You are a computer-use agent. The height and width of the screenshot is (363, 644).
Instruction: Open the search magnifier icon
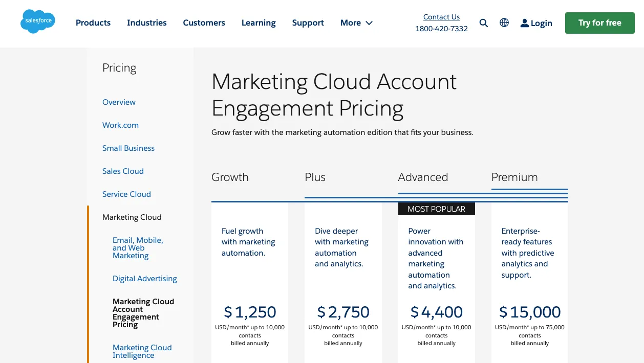pyautogui.click(x=484, y=23)
